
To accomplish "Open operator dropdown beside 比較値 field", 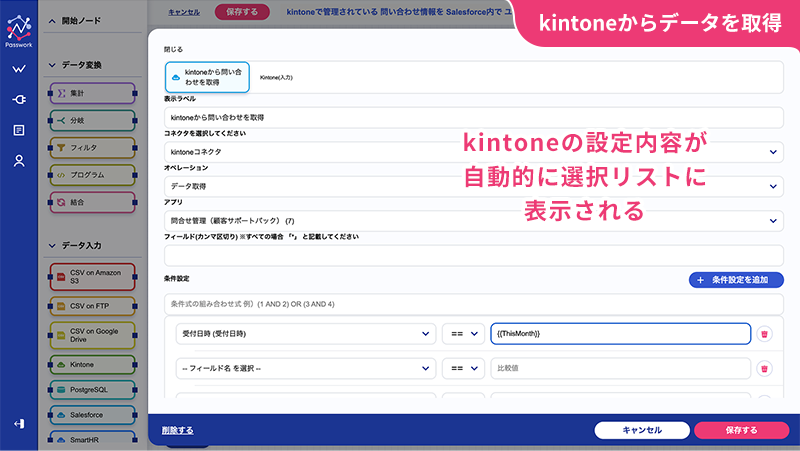I will (x=463, y=368).
